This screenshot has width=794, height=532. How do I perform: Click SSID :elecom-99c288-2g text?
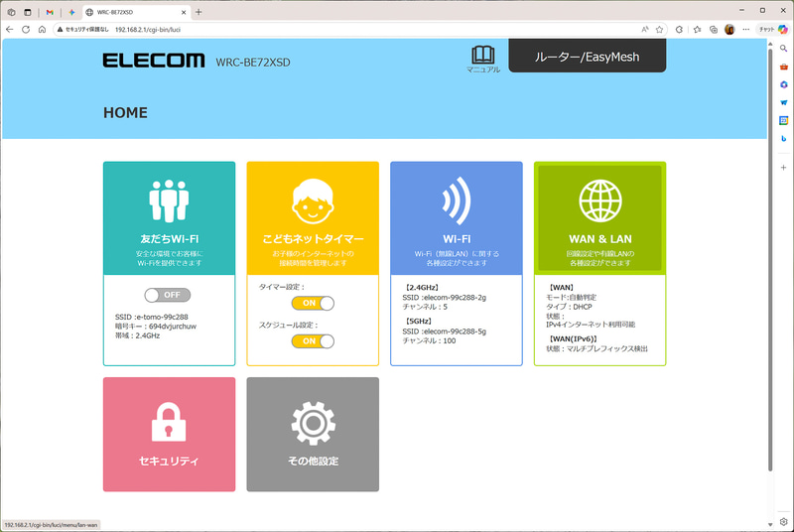tap(444, 297)
